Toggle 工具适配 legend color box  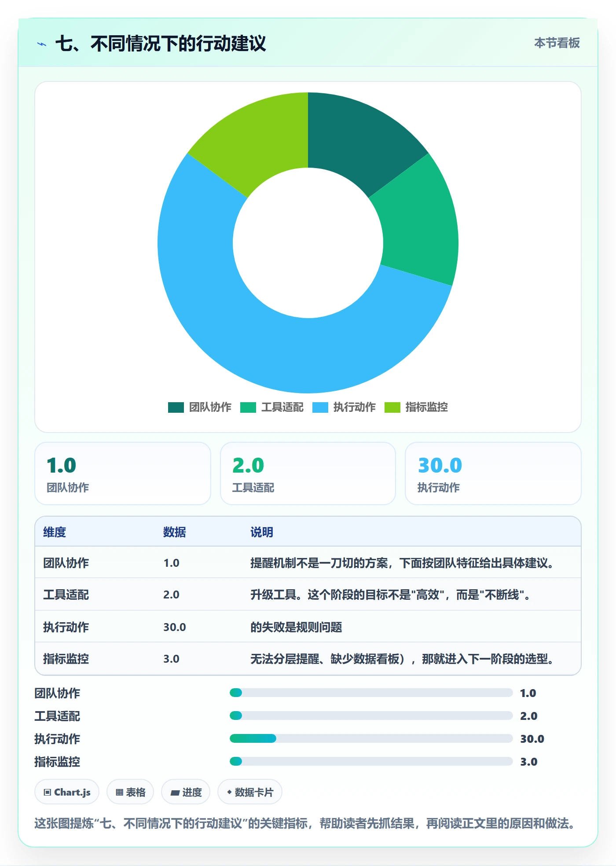point(248,407)
